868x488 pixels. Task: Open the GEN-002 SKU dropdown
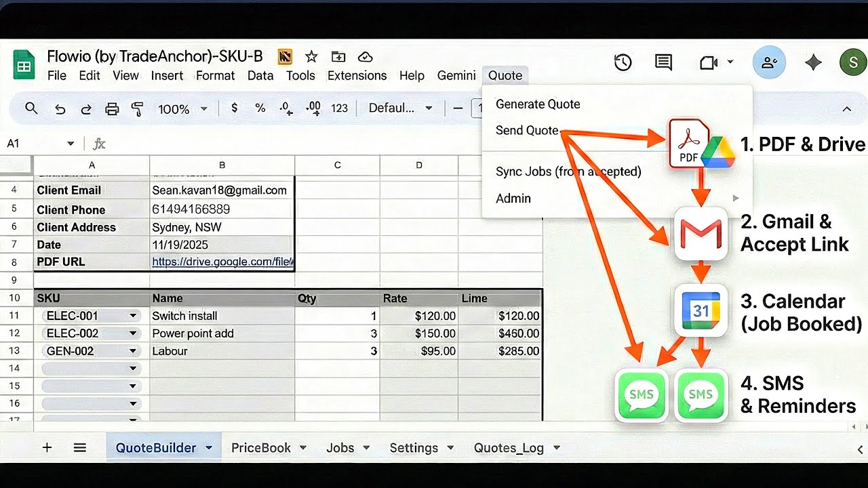click(x=133, y=351)
